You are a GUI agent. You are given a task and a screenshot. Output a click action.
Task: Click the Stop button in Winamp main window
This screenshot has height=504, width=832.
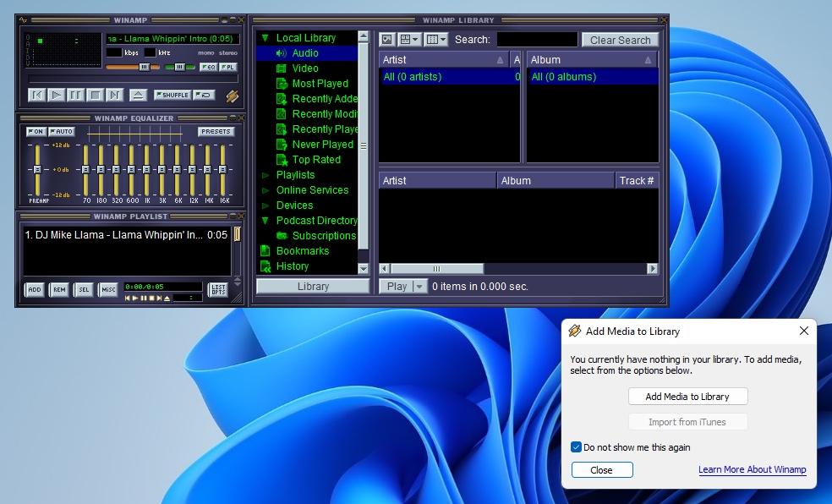(x=95, y=95)
